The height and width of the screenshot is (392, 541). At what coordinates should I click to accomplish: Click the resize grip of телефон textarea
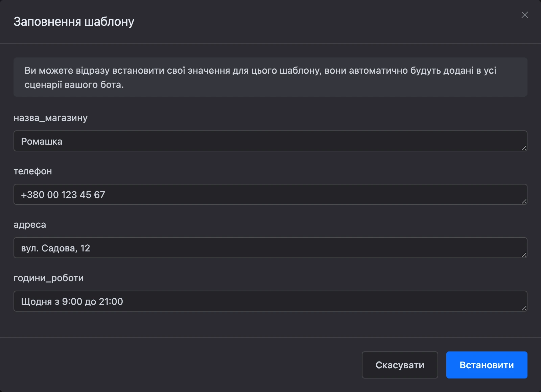524,201
